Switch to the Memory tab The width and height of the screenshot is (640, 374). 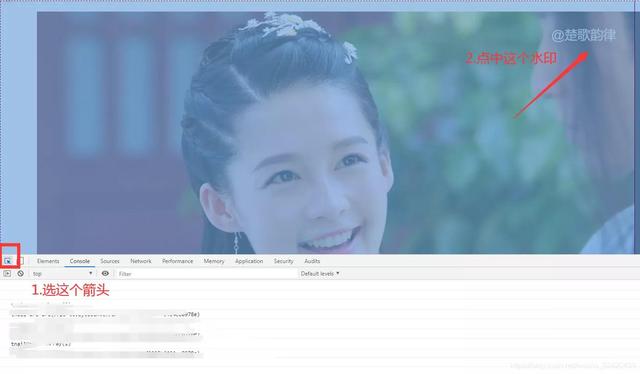point(214,261)
